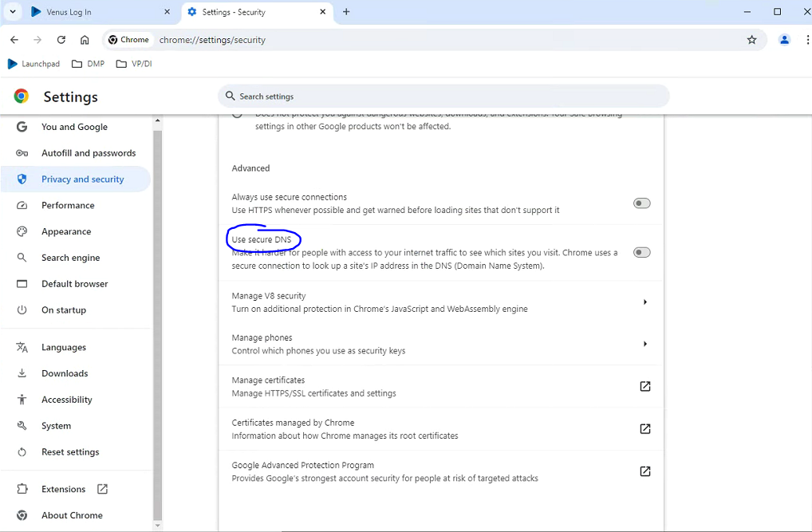Turn on the Use secure DNS toggle
This screenshot has height=532, width=812.
[x=641, y=253]
